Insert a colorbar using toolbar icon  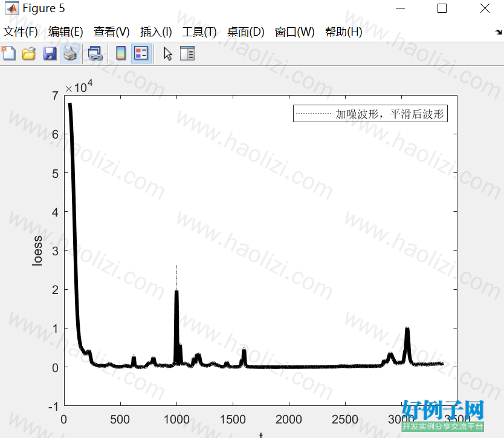(x=121, y=53)
